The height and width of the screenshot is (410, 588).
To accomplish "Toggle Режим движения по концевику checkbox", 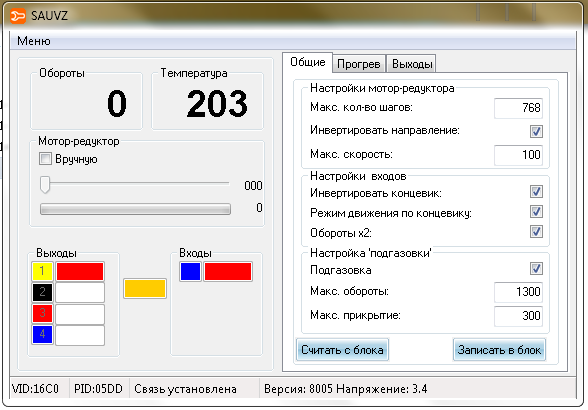I will (536, 211).
